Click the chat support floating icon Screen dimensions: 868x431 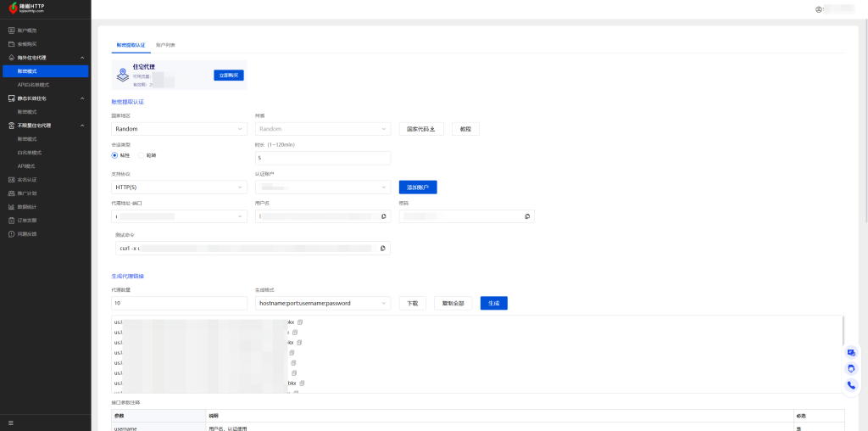(x=851, y=352)
